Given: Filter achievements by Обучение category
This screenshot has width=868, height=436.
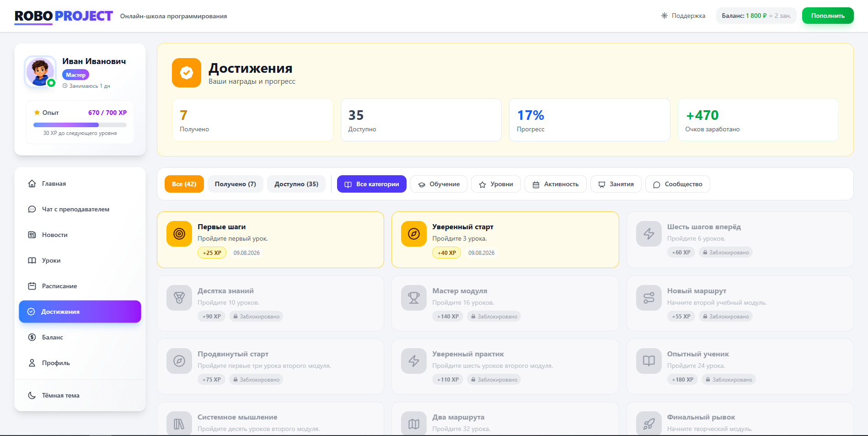Looking at the screenshot, I should pyautogui.click(x=439, y=184).
